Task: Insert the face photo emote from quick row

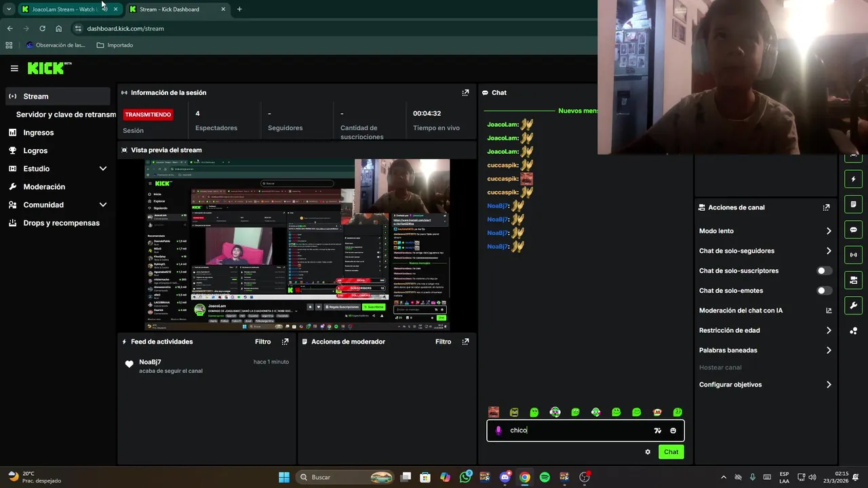Action: [x=494, y=412]
